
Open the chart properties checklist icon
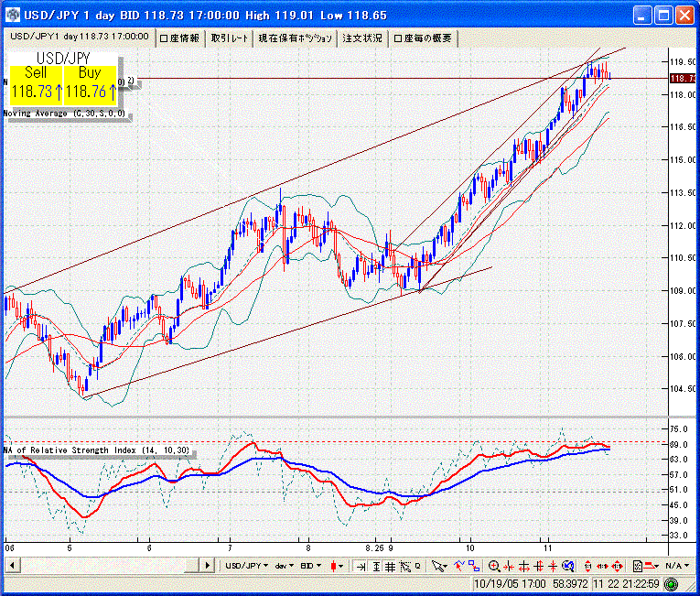coord(638,567)
